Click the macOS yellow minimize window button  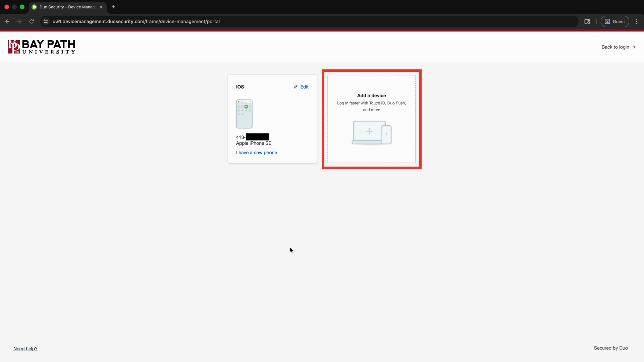coord(14,7)
